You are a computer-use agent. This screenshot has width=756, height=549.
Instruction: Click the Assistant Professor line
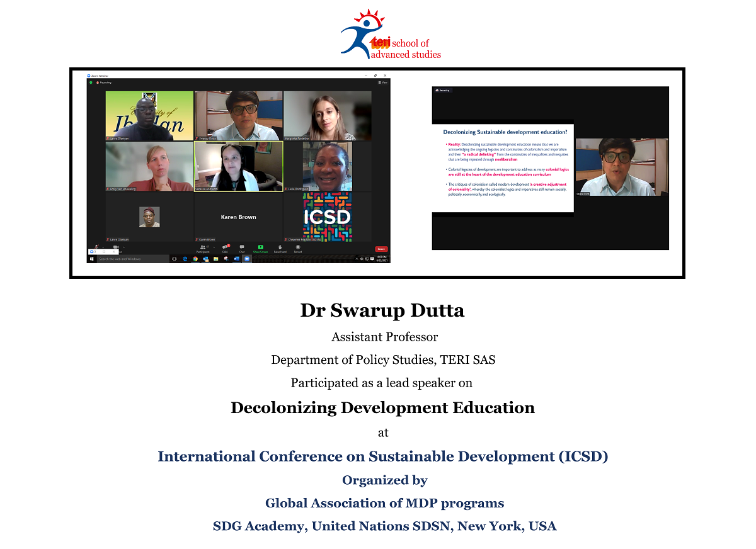click(x=384, y=337)
